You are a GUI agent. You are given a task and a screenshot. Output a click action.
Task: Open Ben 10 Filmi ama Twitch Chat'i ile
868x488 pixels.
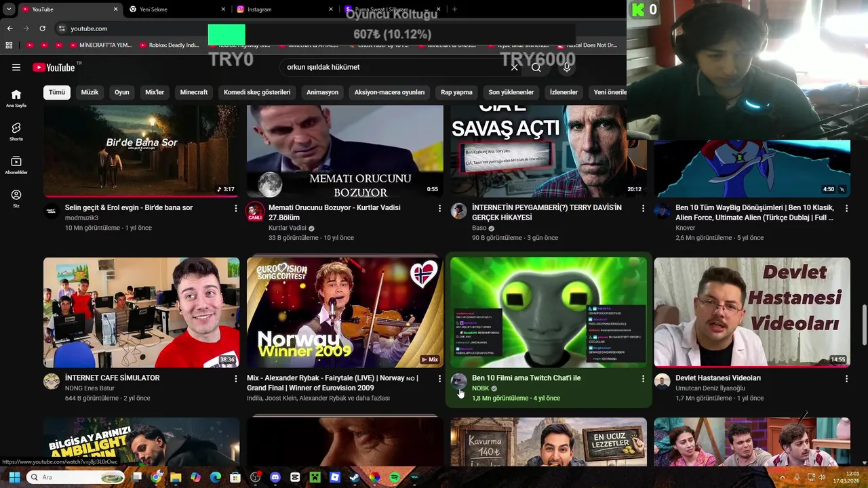click(526, 378)
